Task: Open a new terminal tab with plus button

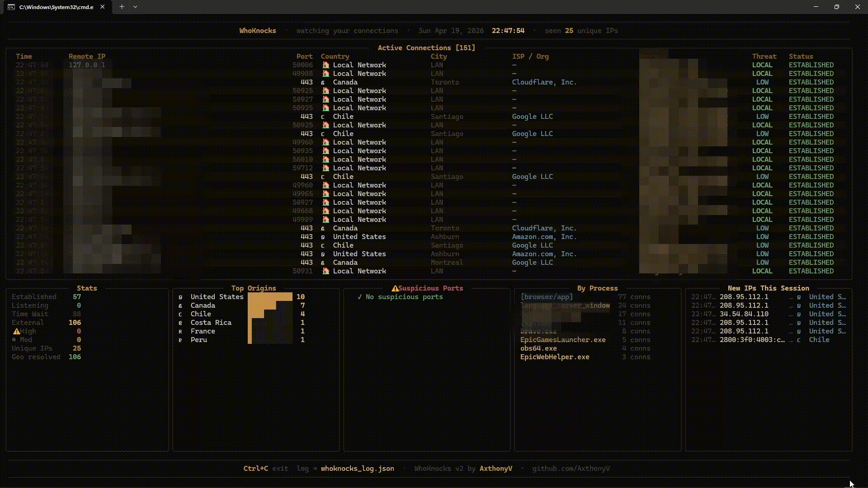Action: pyautogui.click(x=122, y=7)
